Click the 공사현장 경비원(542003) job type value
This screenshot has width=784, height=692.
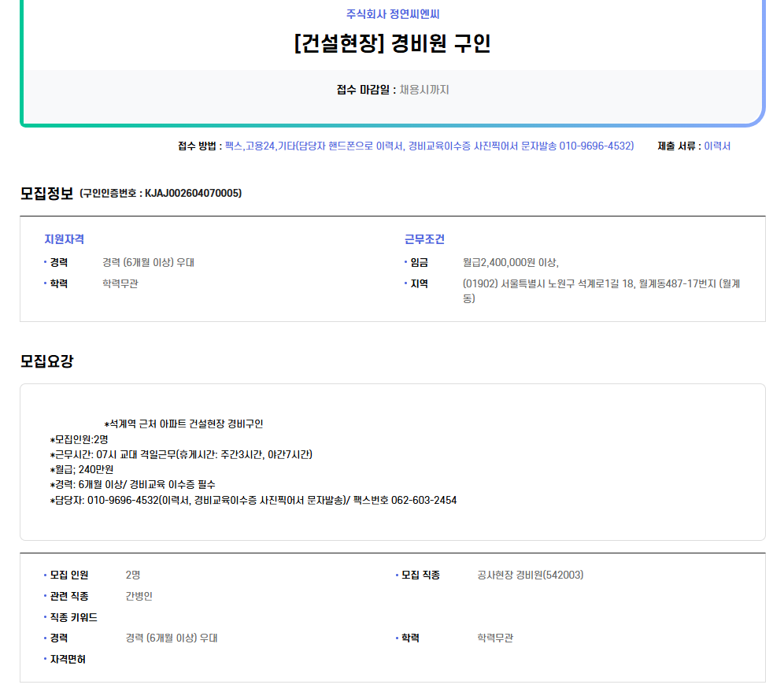[530, 575]
